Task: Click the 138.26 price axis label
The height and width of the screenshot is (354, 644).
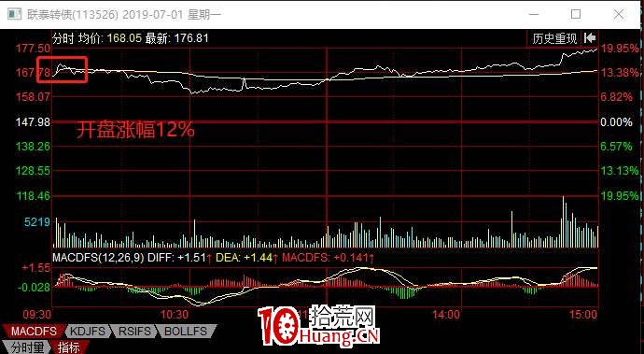Action: pos(33,147)
